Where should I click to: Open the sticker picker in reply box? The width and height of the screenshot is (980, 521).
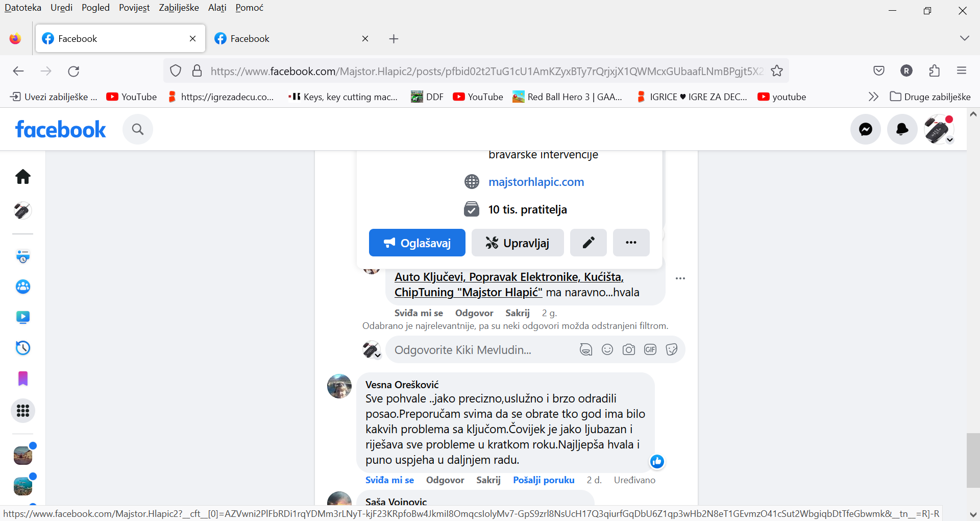pyautogui.click(x=672, y=349)
